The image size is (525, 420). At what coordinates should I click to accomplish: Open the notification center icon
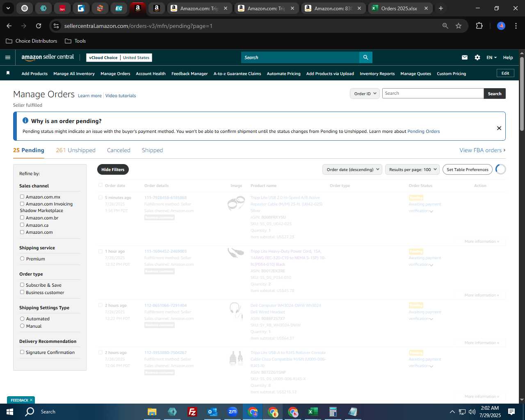(511, 412)
